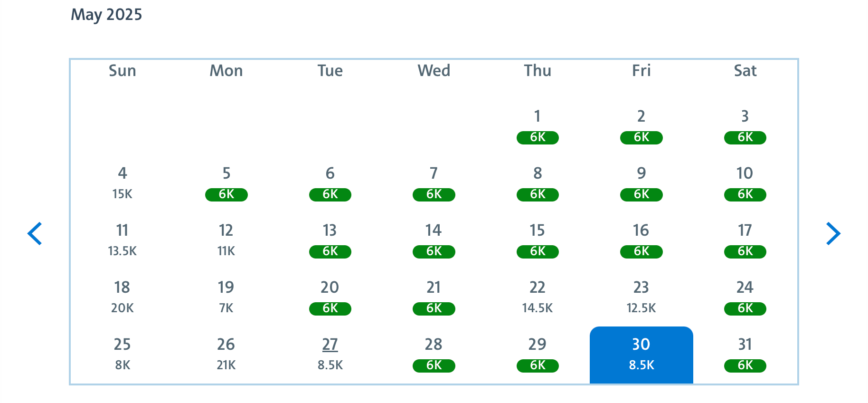Viewport: 868px width, 403px height.
Task: Click the May 2025 heading
Action: click(x=106, y=14)
